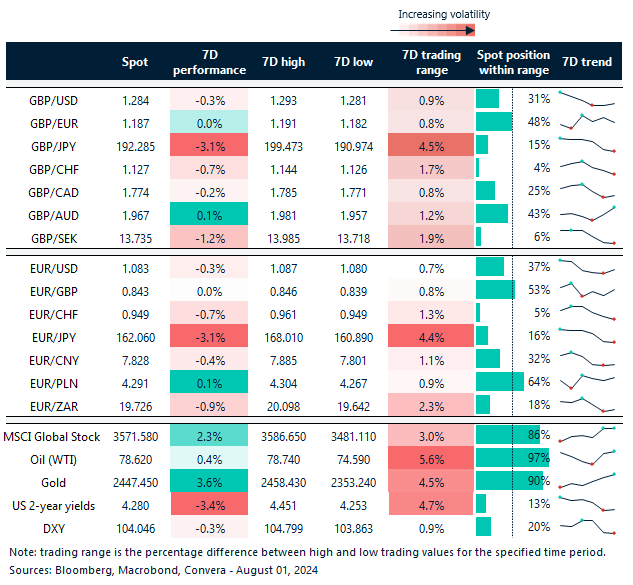Select the 7D performance column header
The image size is (633, 585).
[210, 62]
